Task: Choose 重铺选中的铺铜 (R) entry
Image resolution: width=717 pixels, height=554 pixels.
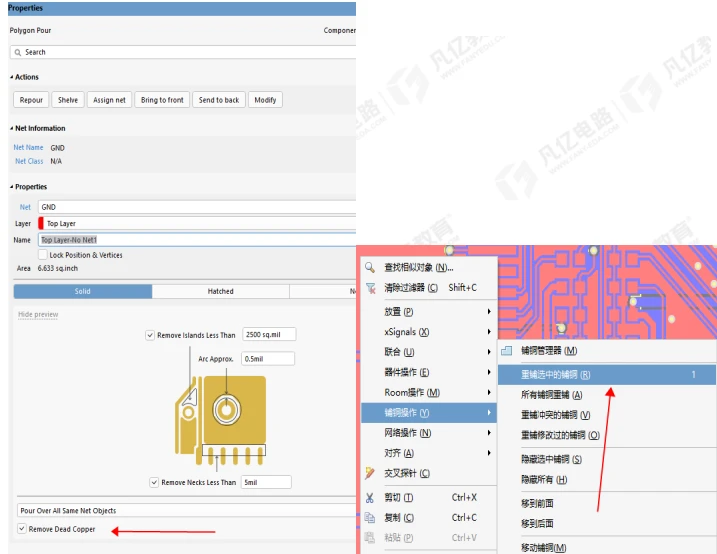Action: tap(607, 375)
